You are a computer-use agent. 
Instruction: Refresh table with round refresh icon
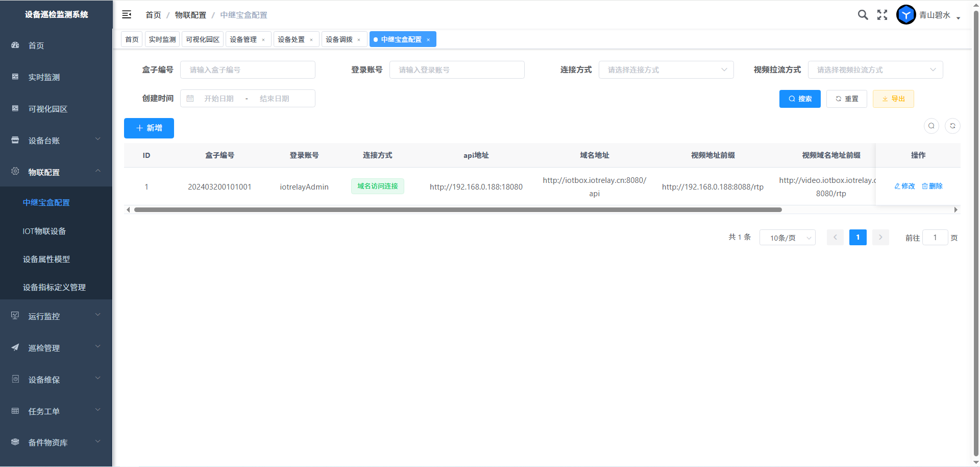pos(952,126)
